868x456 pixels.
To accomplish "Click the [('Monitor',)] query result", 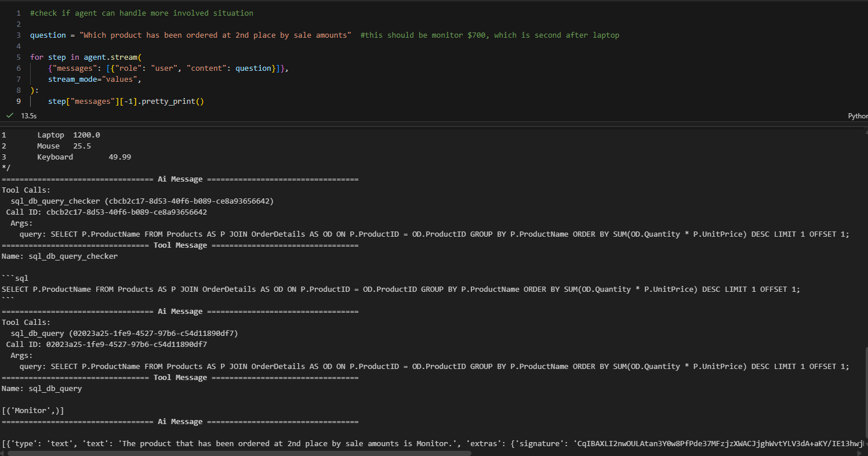I will [33, 411].
